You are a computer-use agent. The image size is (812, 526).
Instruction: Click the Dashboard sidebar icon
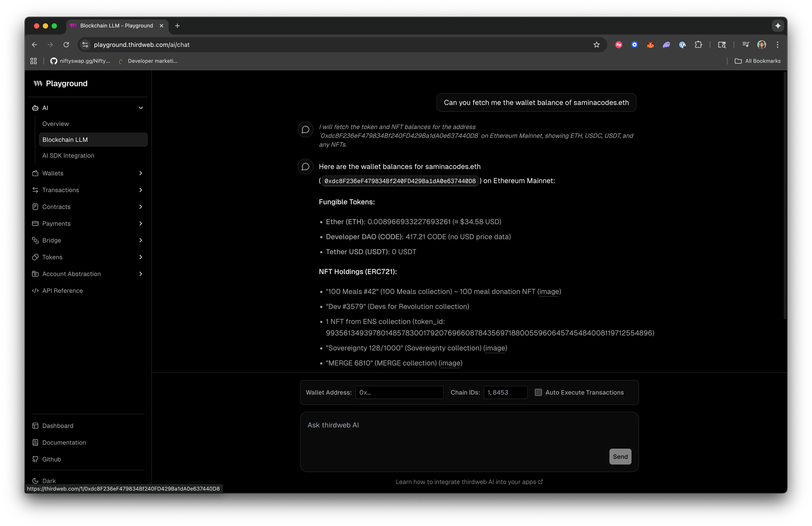pyautogui.click(x=35, y=426)
